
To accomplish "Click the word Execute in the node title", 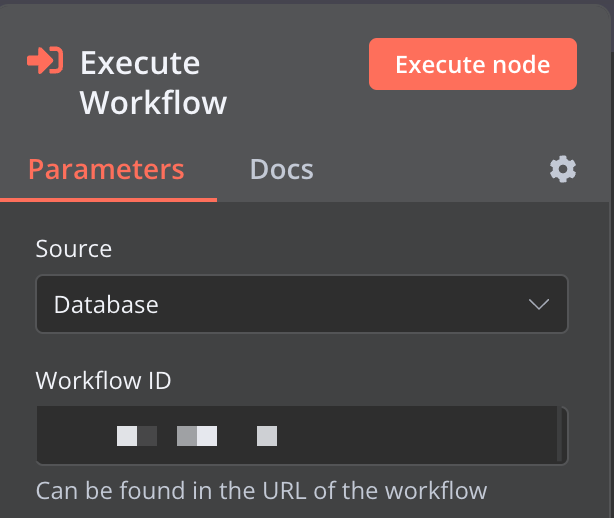I will (140, 63).
